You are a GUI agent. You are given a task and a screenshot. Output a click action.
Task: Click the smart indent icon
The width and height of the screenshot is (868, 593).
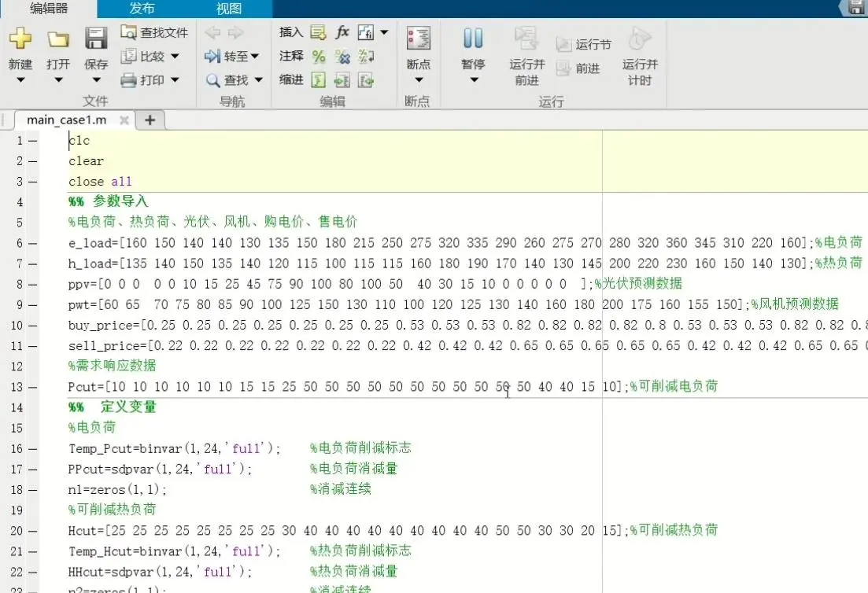coord(318,81)
